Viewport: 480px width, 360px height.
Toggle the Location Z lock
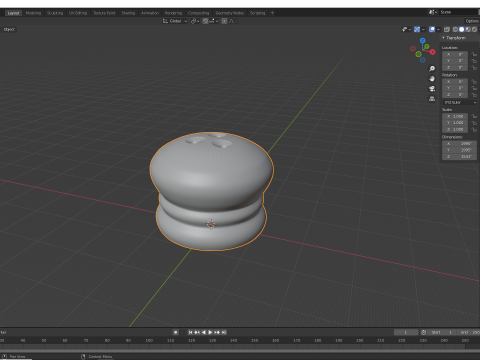[x=474, y=68]
